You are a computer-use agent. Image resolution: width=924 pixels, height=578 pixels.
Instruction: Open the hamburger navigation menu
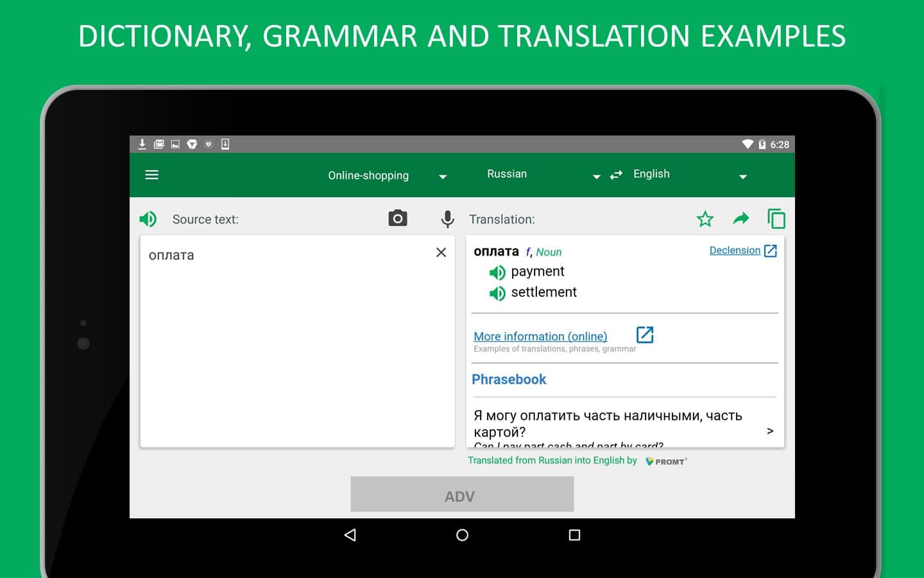(151, 175)
